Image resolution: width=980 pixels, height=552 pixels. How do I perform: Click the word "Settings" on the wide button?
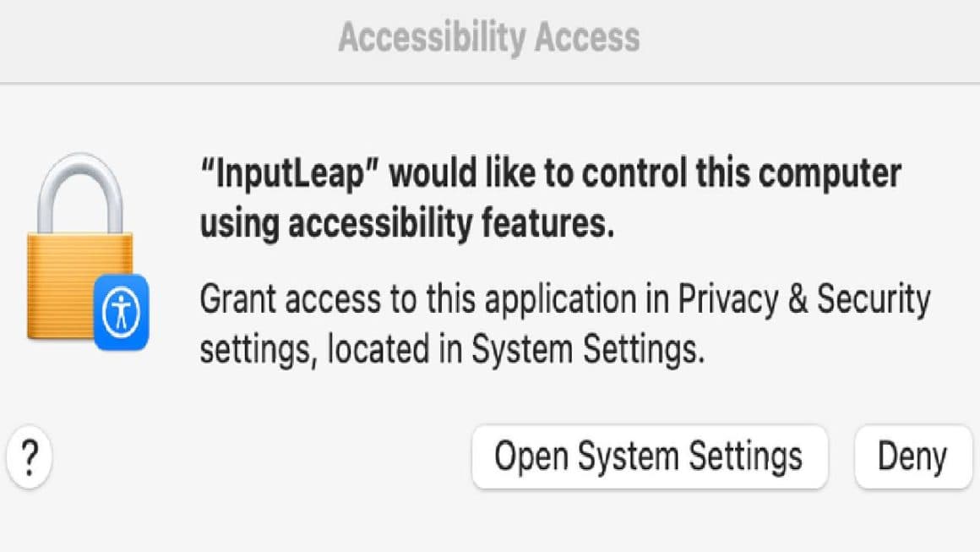tap(745, 457)
